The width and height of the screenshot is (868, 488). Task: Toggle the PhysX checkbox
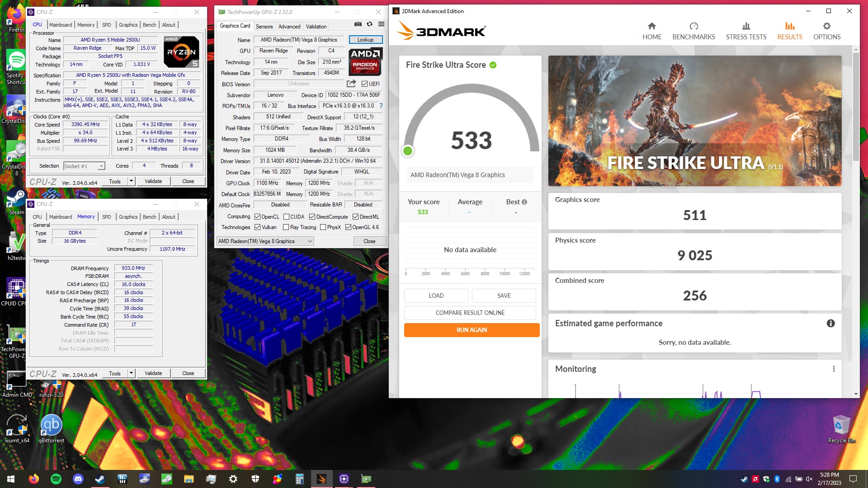pos(323,227)
